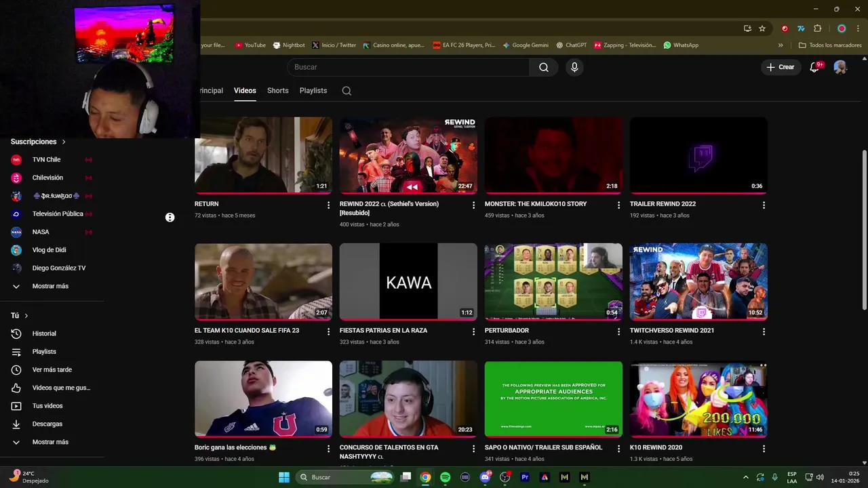Show hidden system tray icons
The image size is (868, 488).
[746, 477]
